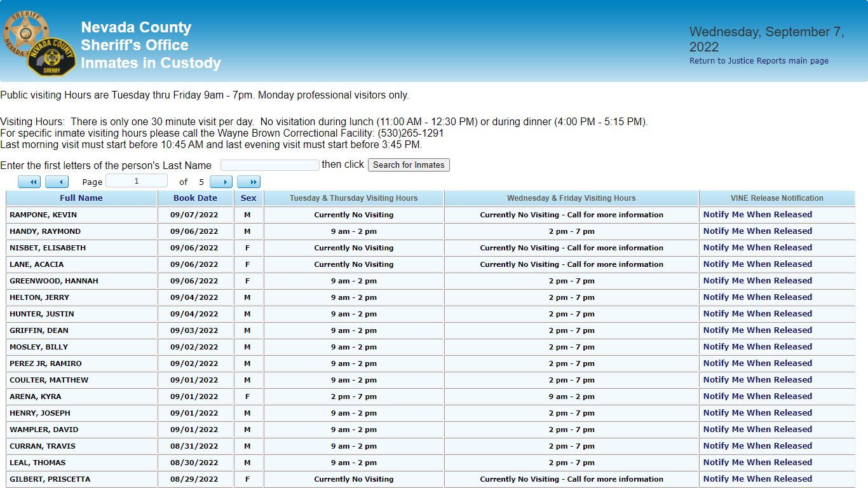Select the name GRIFFIN, DEAN
This screenshot has width=868, height=488.
pyautogui.click(x=39, y=330)
